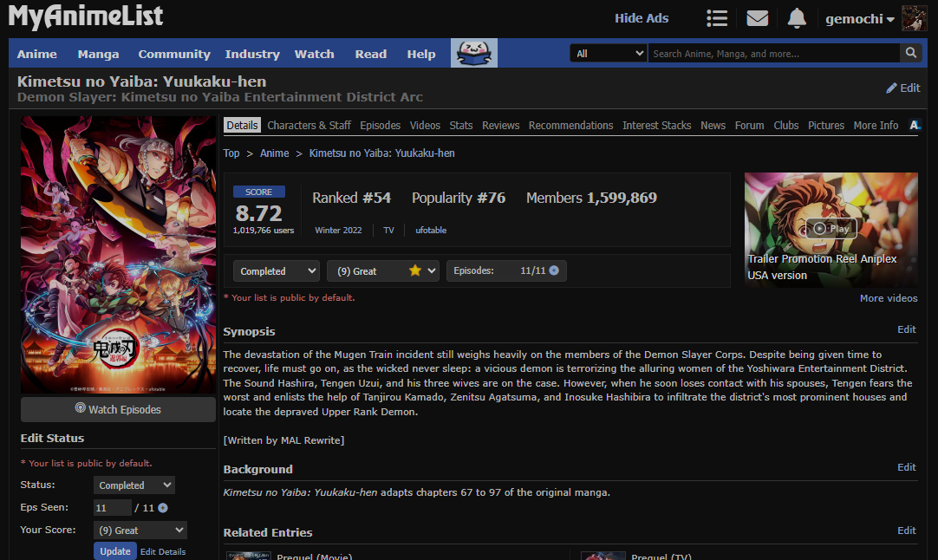Image resolution: width=938 pixels, height=560 pixels.
Task: Open sidebar Status Completed dropdown
Action: (x=134, y=485)
